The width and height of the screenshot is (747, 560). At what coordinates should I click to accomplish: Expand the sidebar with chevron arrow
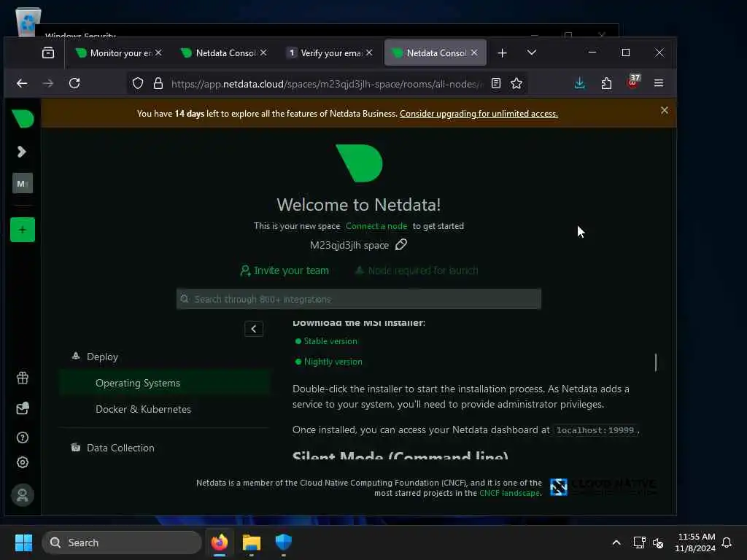[21, 152]
